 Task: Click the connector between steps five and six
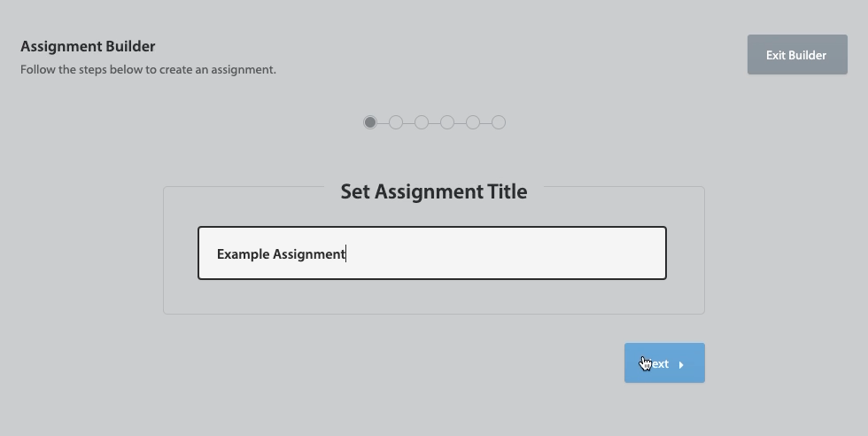[485, 122]
